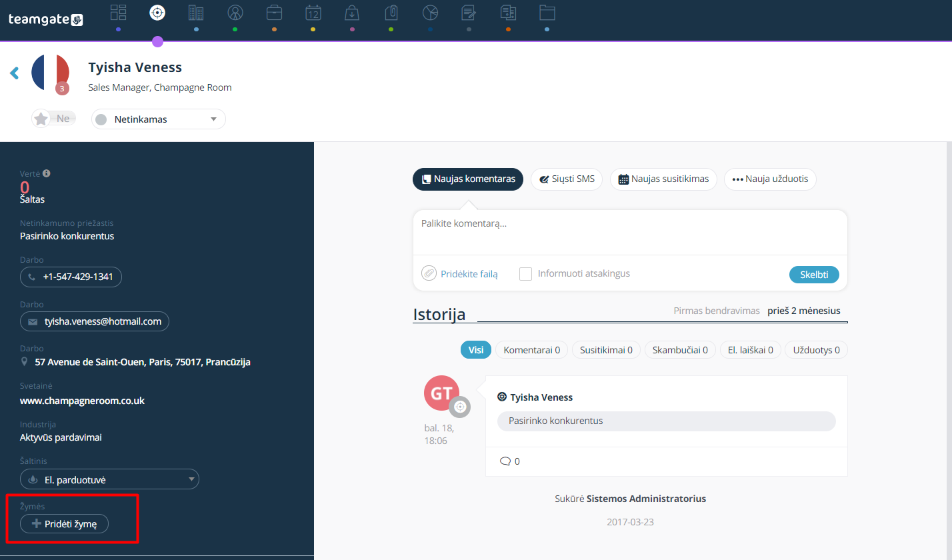Screen dimensions: 952x560
Task: Click the comment count icon under history entry
Action: [x=505, y=461]
